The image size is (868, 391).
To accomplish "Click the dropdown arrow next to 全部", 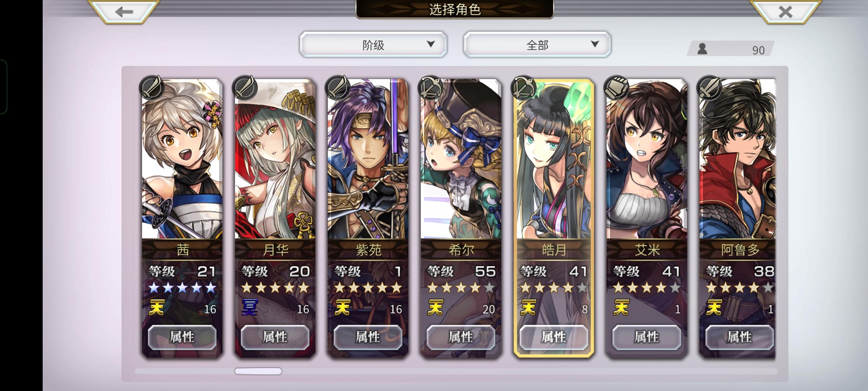I will (595, 44).
